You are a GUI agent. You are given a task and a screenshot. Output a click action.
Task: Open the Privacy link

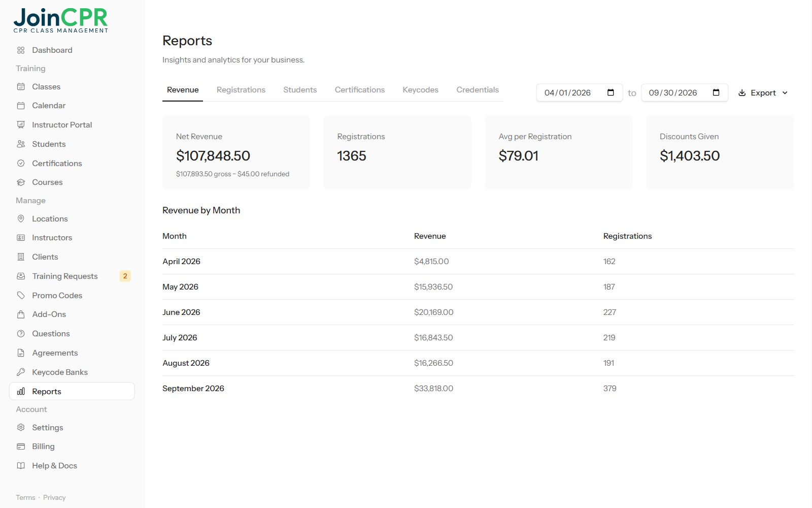pyautogui.click(x=54, y=497)
